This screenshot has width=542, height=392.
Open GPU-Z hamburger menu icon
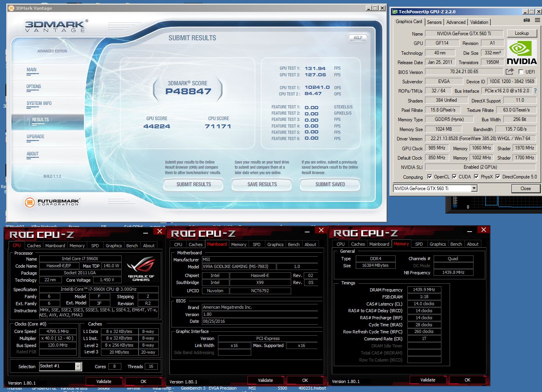tap(538, 20)
